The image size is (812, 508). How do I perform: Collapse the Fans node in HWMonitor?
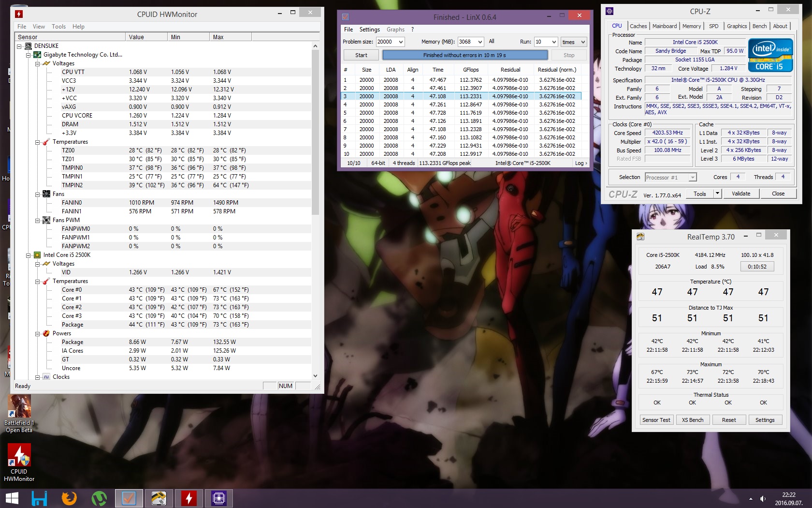tap(38, 194)
